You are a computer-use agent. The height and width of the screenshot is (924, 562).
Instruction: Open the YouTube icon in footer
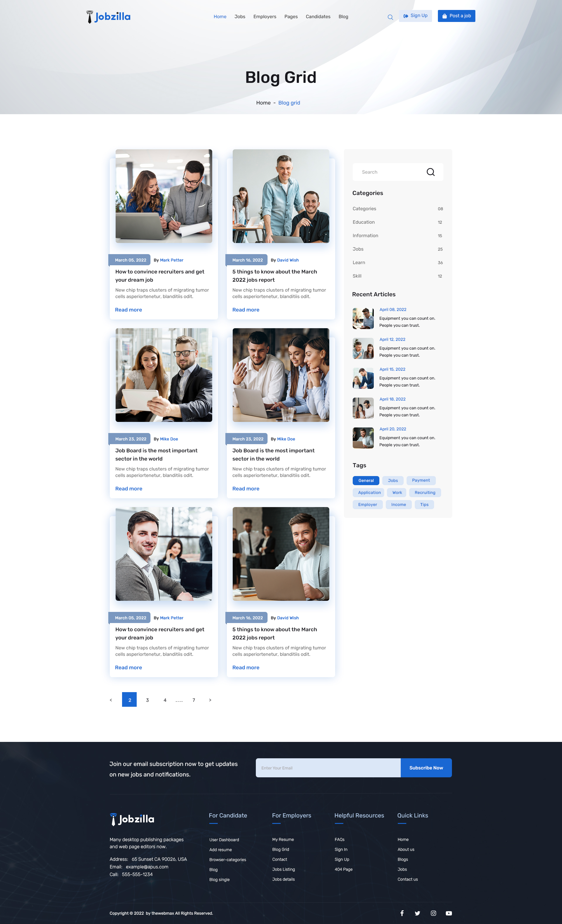[448, 913]
